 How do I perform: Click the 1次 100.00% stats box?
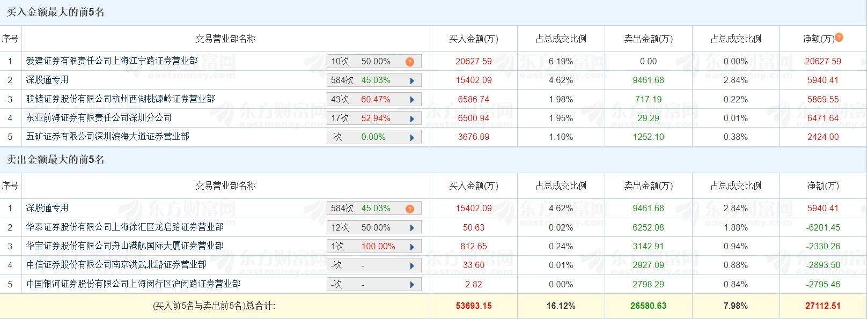click(365, 247)
